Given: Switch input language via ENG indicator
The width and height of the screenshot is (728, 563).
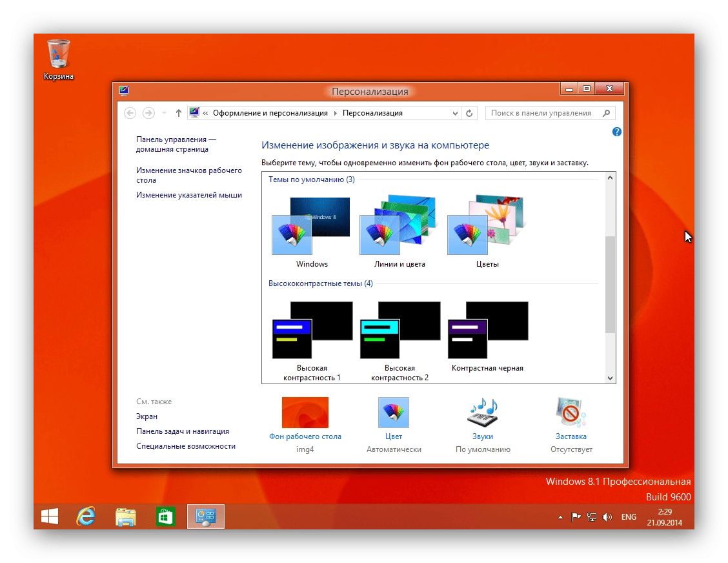Looking at the screenshot, I should [x=629, y=517].
